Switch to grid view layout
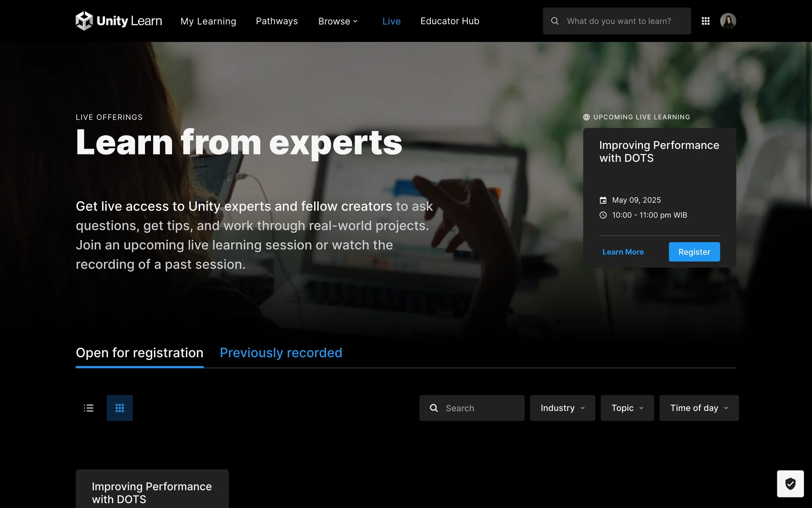812x508 pixels. pyautogui.click(x=120, y=408)
